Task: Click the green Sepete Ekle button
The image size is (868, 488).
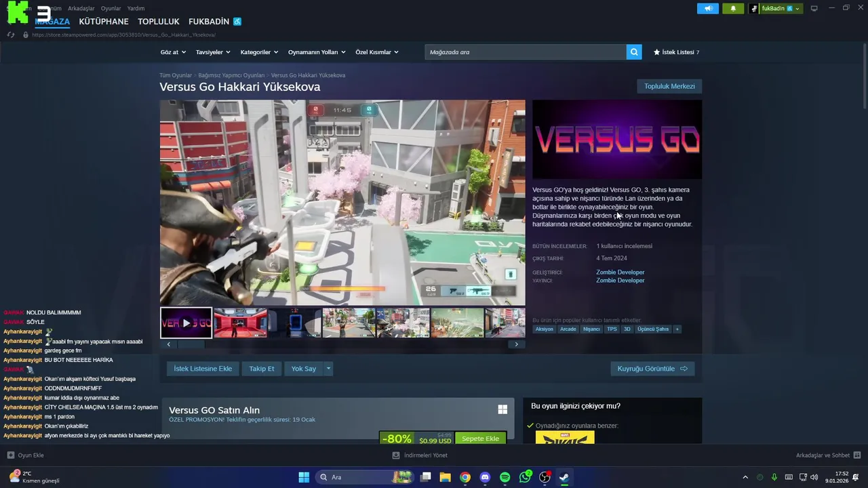Action: (x=480, y=439)
